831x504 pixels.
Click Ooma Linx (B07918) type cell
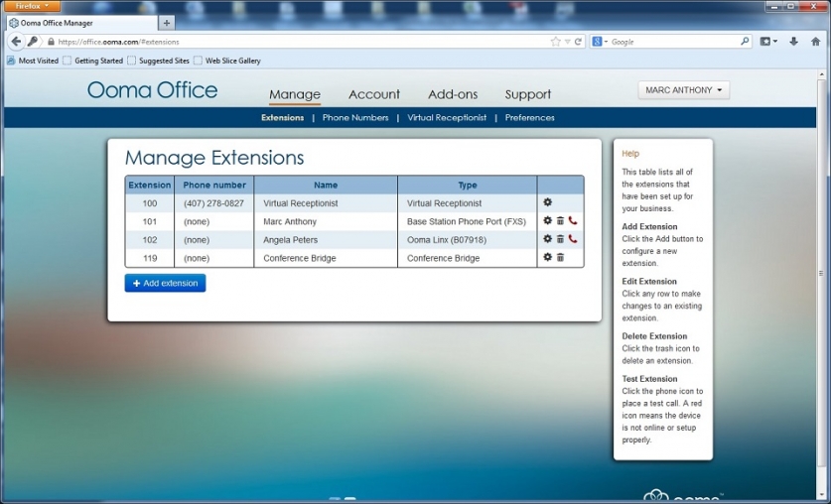[467, 240]
